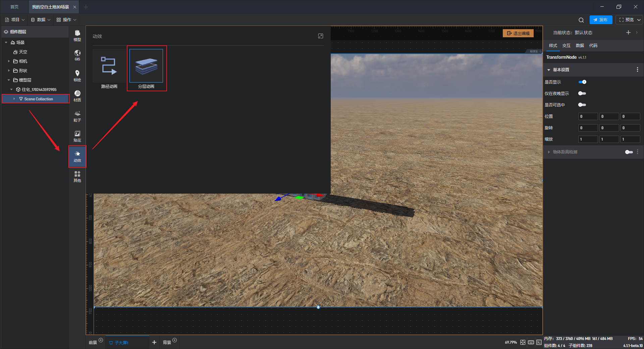The width and height of the screenshot is (644, 349).
Task: Select the 标绘 map-pin tool
Action: pyautogui.click(x=77, y=76)
